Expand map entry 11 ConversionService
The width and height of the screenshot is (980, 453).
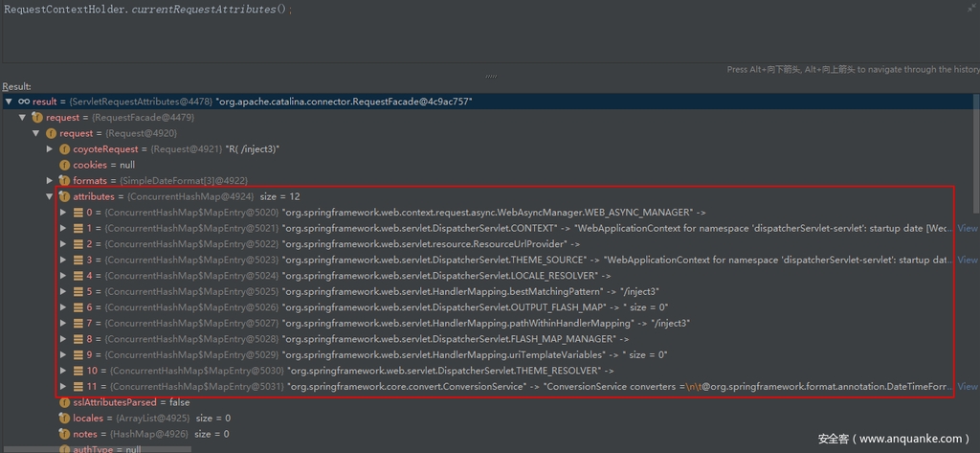click(x=63, y=386)
